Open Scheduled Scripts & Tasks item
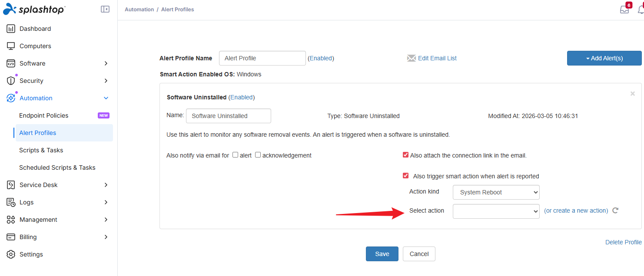 tap(57, 168)
